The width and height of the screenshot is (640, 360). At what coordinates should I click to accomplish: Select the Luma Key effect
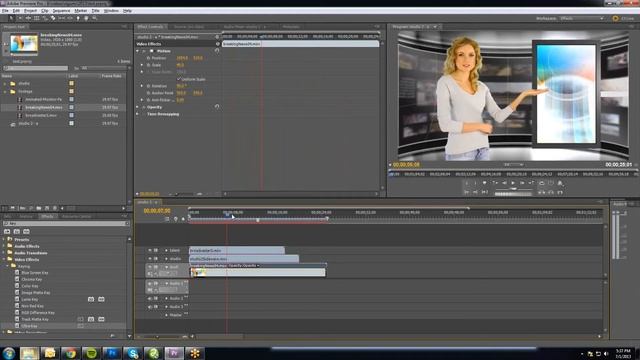(x=29, y=299)
